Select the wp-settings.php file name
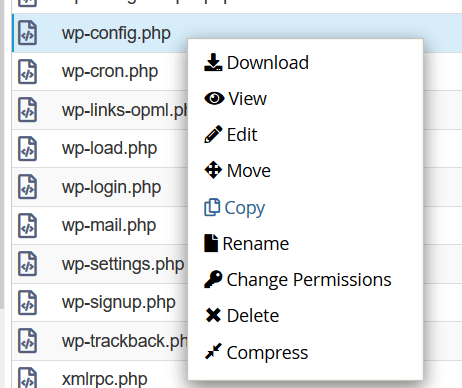The width and height of the screenshot is (462, 388). coord(123,265)
